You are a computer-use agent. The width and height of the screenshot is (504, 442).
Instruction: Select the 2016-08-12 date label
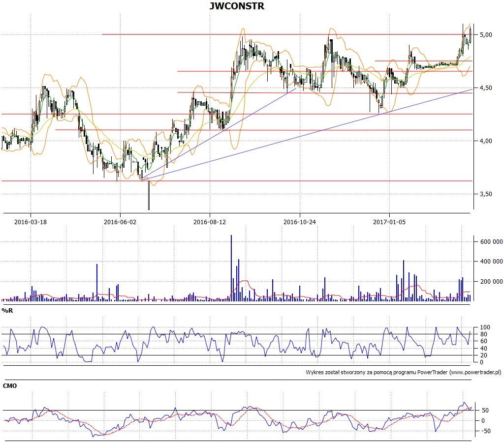(210, 222)
